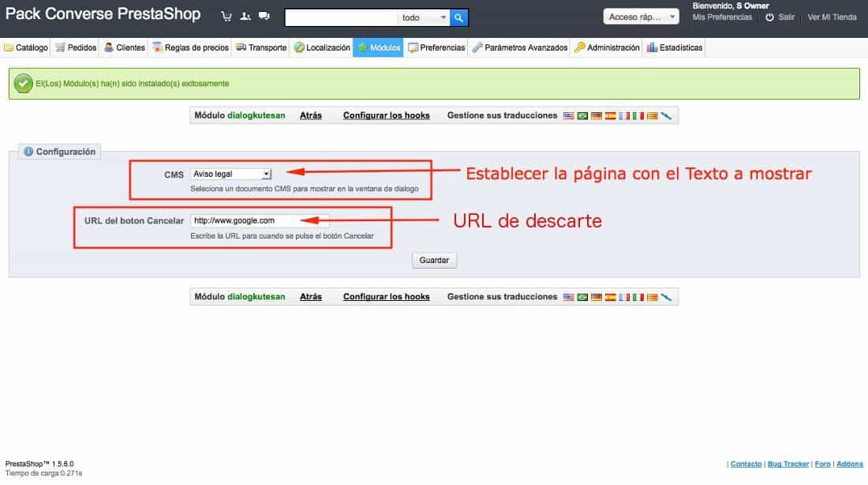Click 'Bienvenido, S Owner' greeting text
The width and height of the screenshot is (868, 485).
click(731, 6)
